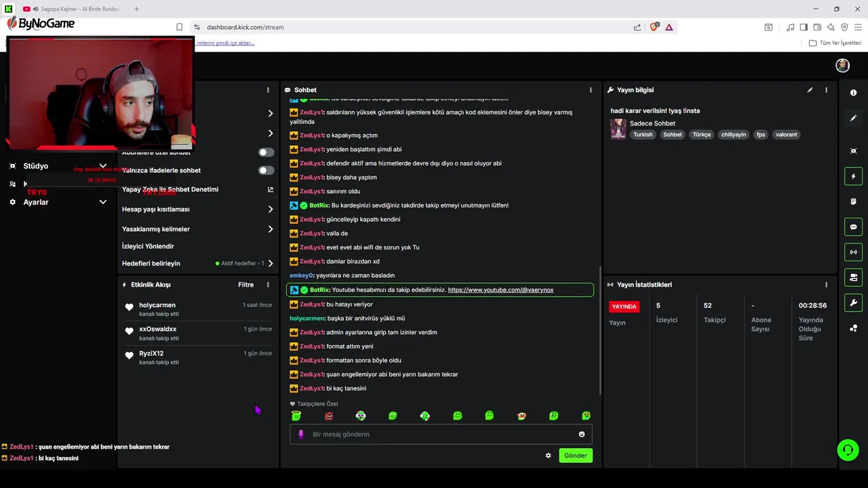
Task: Toggle the chat bubble panel icon in sidebar
Action: pos(853,227)
